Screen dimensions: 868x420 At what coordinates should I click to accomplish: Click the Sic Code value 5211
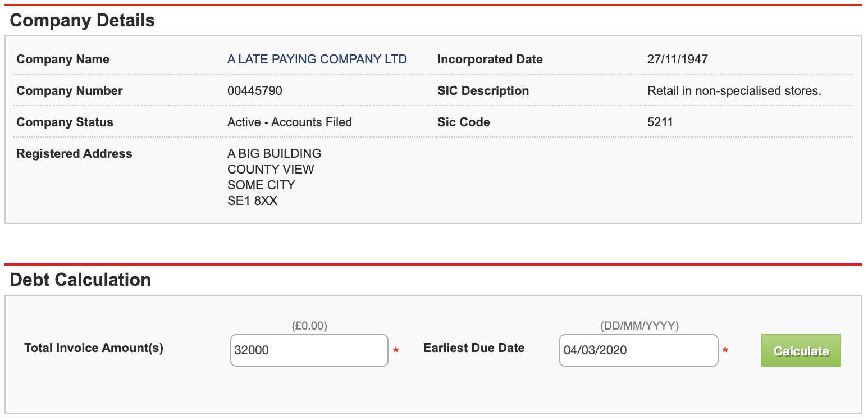click(660, 122)
